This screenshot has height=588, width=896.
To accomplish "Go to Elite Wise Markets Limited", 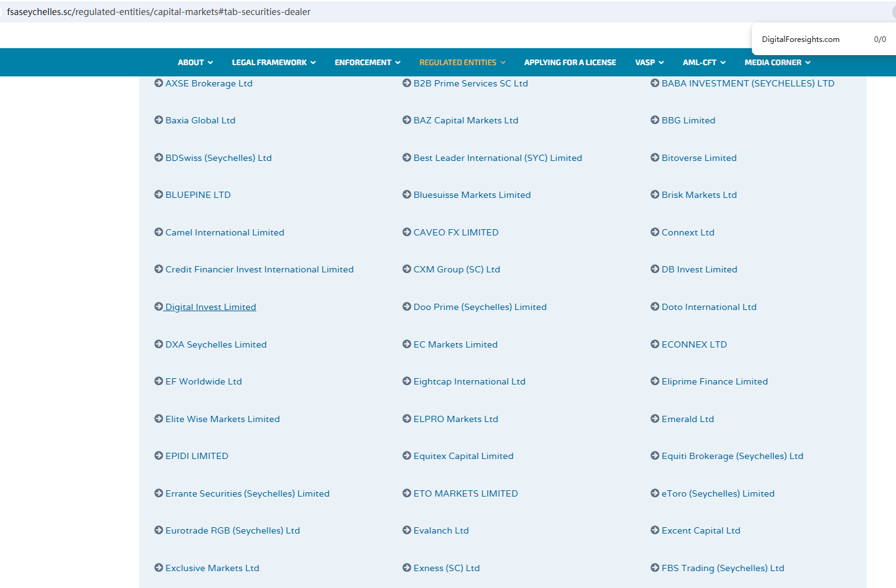I will (x=222, y=419).
